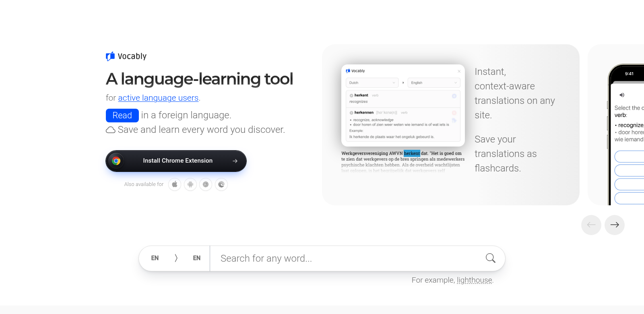Click the chevron between the EN languages
This screenshot has width=644, height=314.
176,258
